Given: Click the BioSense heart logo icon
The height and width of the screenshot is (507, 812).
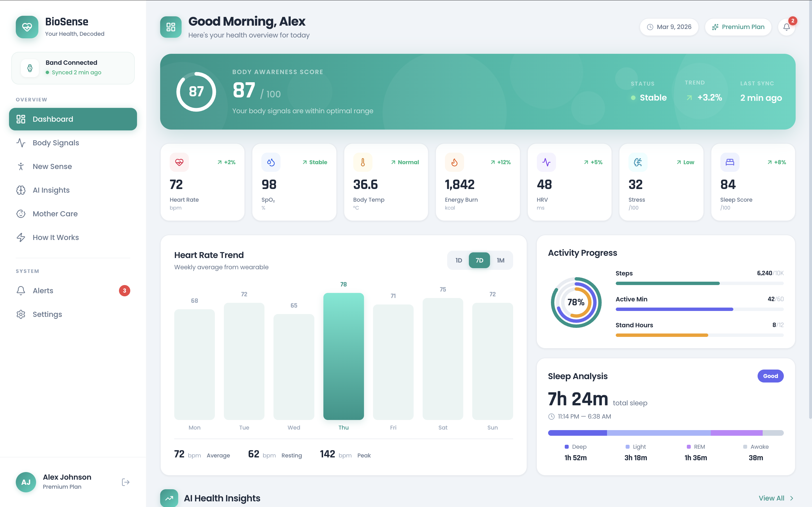Looking at the screenshot, I should (27, 27).
